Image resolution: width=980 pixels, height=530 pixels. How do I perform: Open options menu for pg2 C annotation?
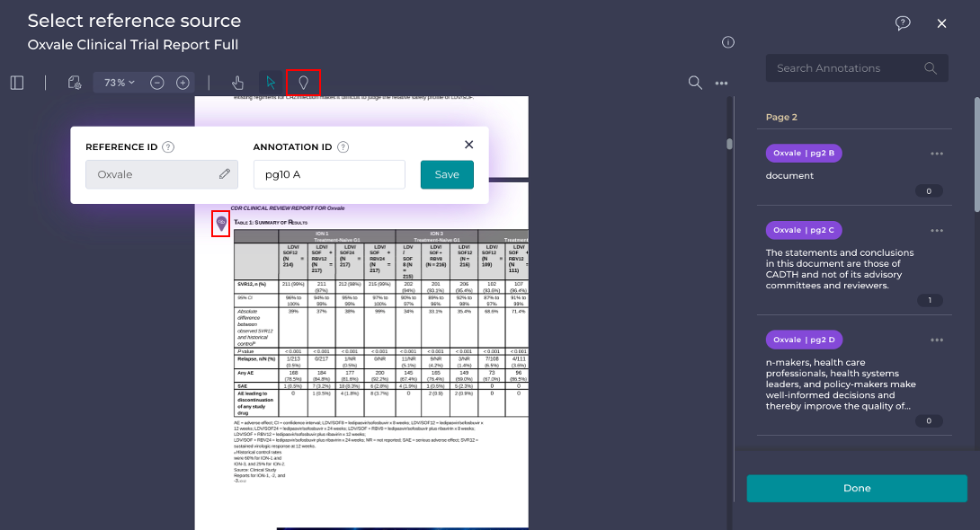click(936, 231)
